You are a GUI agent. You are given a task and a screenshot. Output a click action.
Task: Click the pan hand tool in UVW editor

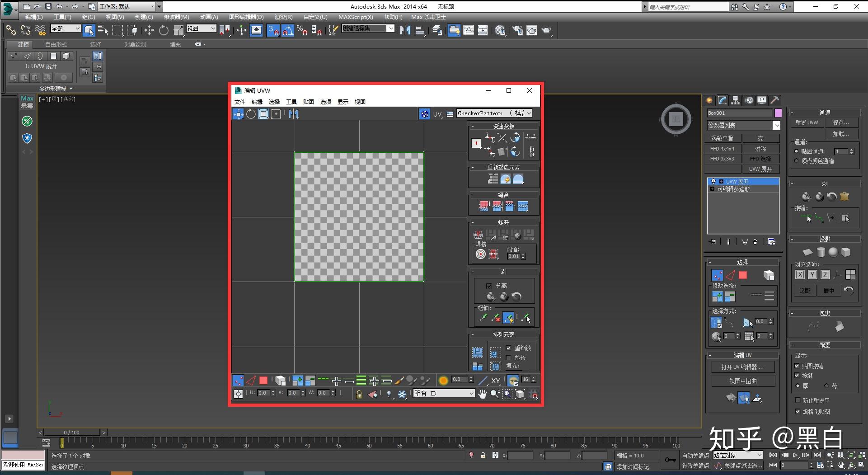483,394
